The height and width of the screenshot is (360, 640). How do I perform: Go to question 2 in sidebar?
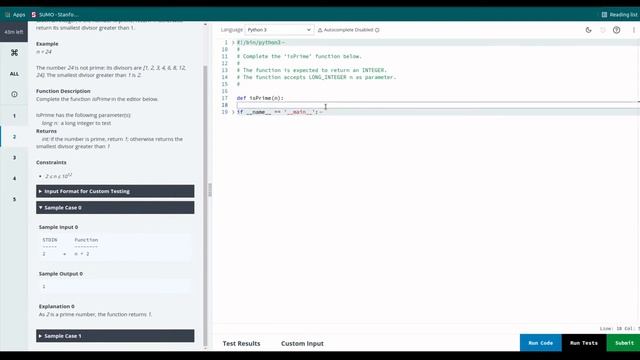click(x=14, y=137)
